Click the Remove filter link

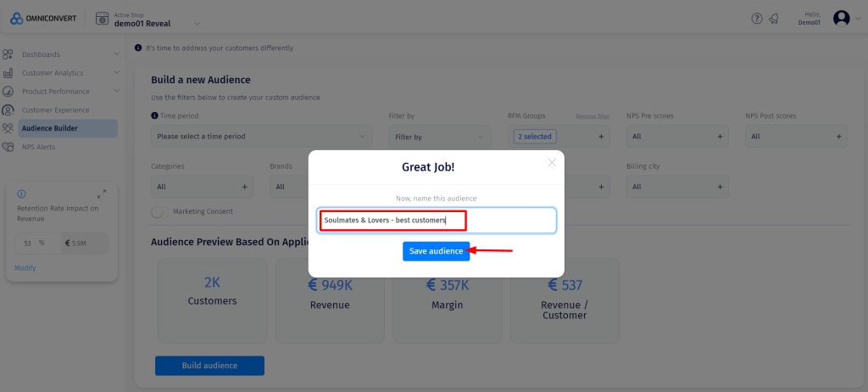(x=593, y=116)
